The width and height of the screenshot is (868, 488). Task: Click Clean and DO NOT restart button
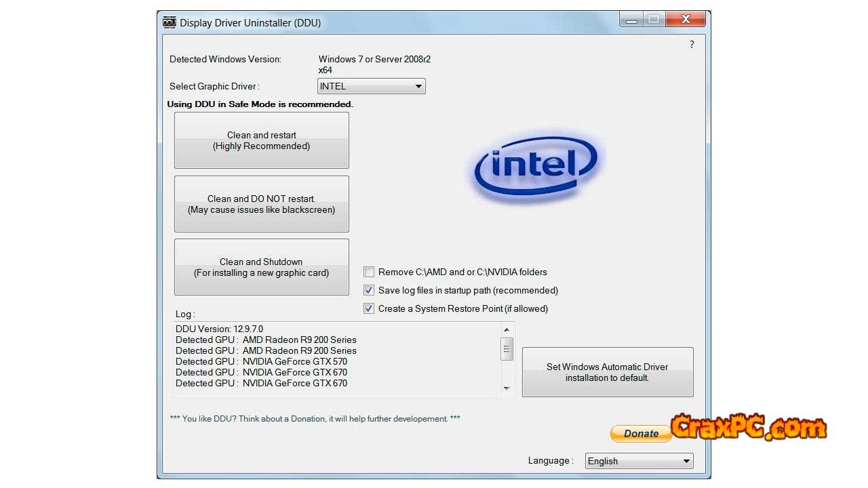(x=262, y=204)
